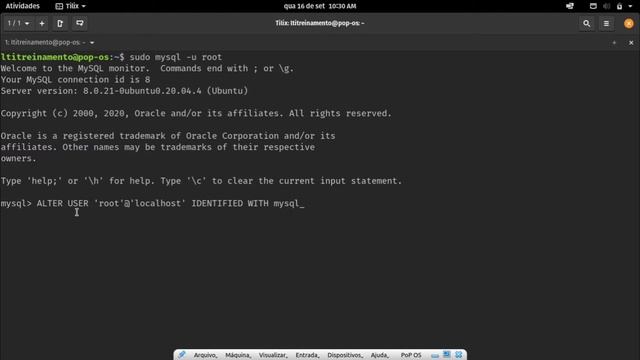The height and width of the screenshot is (360, 640).
Task: Open the session switcher 1 / 1 dropdown
Action: tap(18, 24)
